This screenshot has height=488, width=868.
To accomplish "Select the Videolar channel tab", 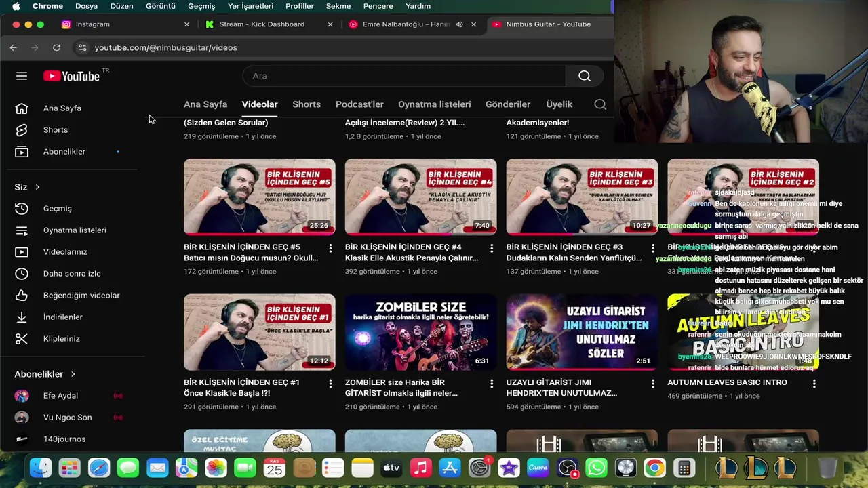I will [x=260, y=104].
